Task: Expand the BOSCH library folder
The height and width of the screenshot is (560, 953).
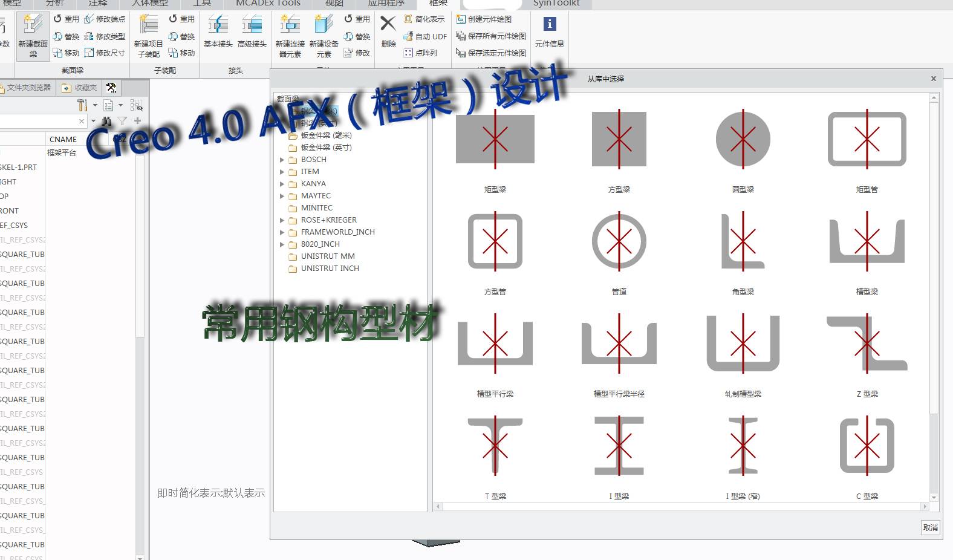Action: [282, 160]
